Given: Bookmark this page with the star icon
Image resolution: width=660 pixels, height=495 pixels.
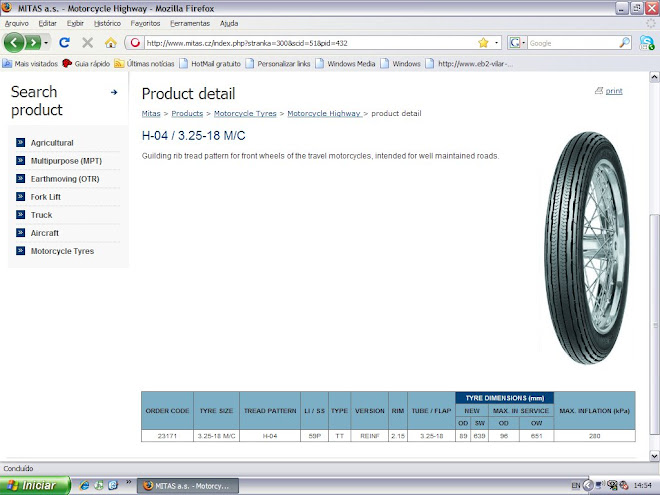Looking at the screenshot, I should tap(483, 43).
